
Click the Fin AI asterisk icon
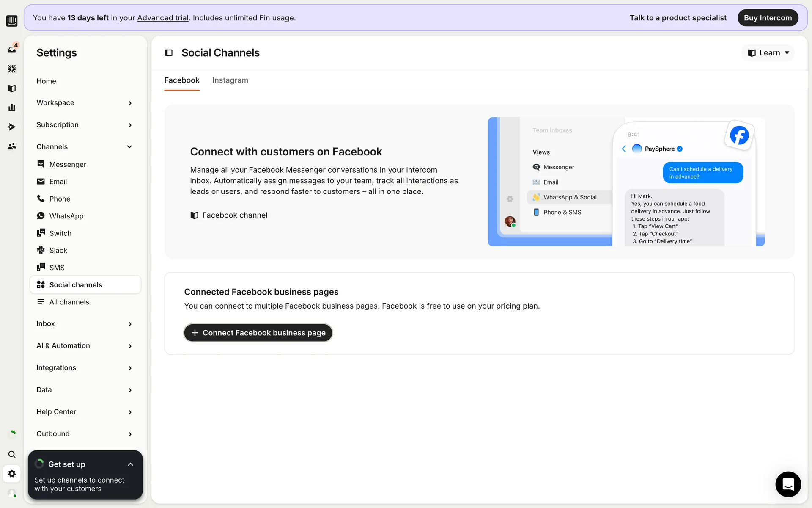(12, 69)
